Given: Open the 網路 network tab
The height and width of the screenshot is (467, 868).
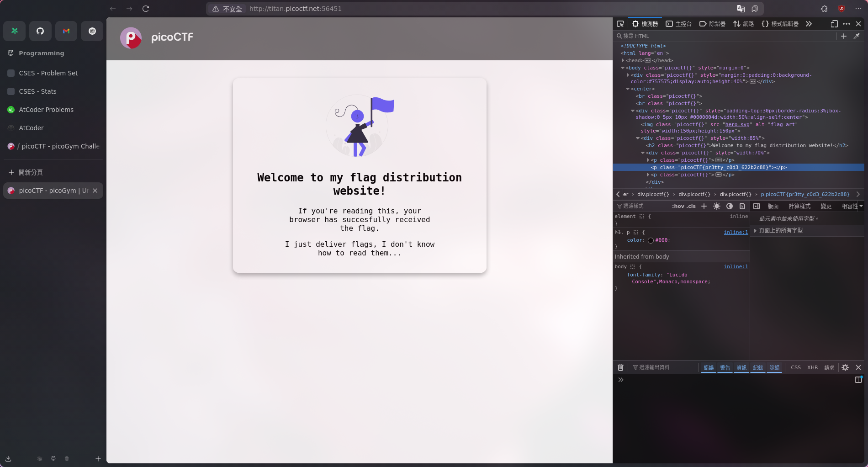Looking at the screenshot, I should click(743, 24).
